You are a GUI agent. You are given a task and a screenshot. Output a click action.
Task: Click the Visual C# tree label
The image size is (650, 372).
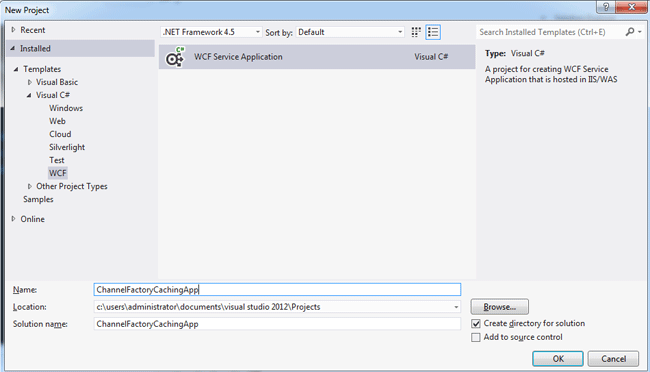click(x=53, y=95)
